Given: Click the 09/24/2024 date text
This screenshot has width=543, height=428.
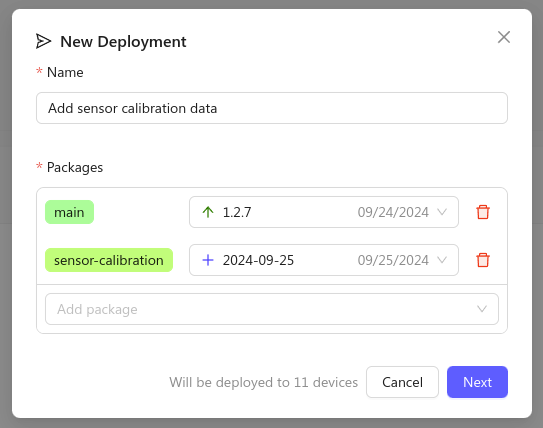Looking at the screenshot, I should [393, 212].
